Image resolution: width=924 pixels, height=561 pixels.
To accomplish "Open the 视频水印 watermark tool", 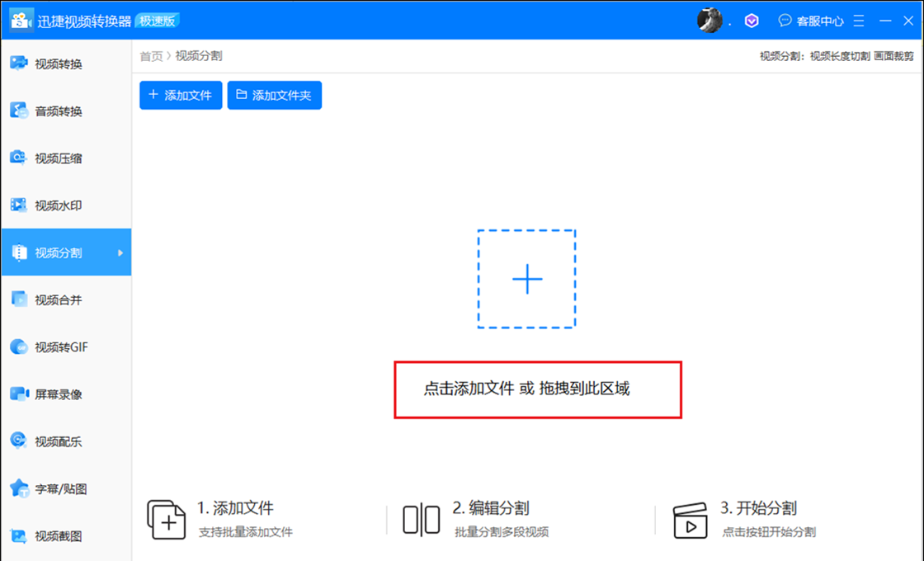I will coord(58,205).
